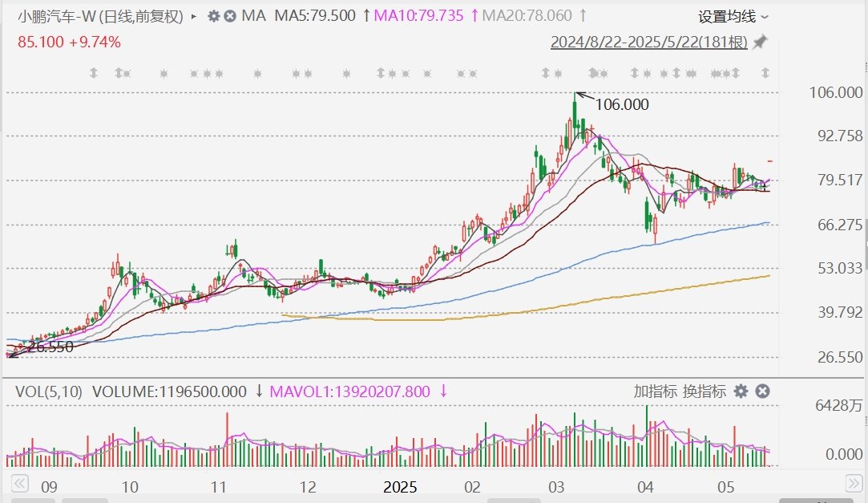Remove the VOL indicator panel
This screenshot has width=868, height=503.
pos(763,391)
